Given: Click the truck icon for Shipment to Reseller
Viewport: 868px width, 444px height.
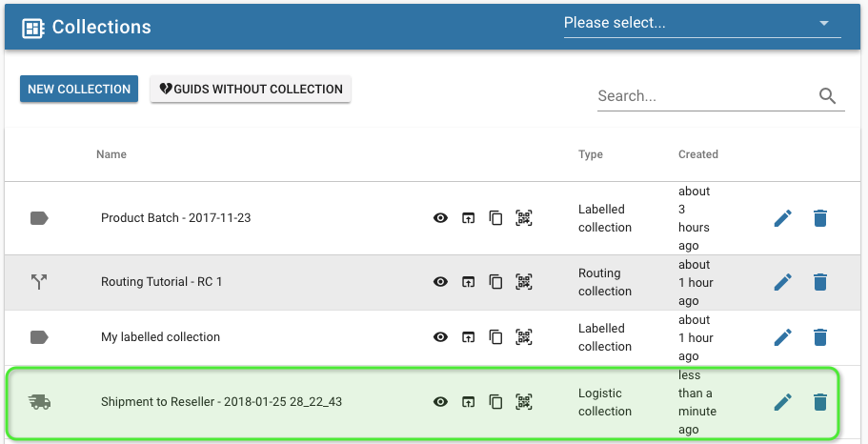Looking at the screenshot, I should tap(39, 402).
